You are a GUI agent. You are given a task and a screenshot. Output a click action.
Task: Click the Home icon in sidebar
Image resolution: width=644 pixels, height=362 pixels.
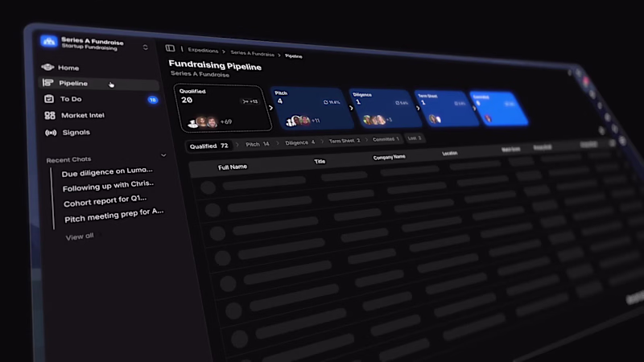click(47, 67)
